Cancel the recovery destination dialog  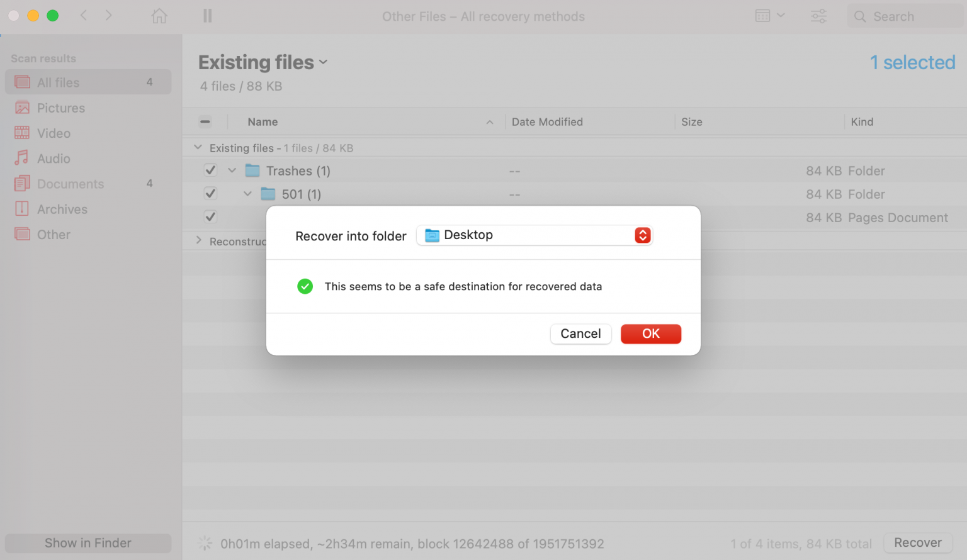[580, 333]
